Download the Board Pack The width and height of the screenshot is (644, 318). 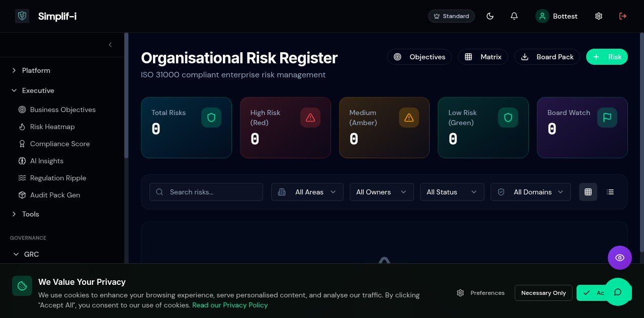point(547,57)
